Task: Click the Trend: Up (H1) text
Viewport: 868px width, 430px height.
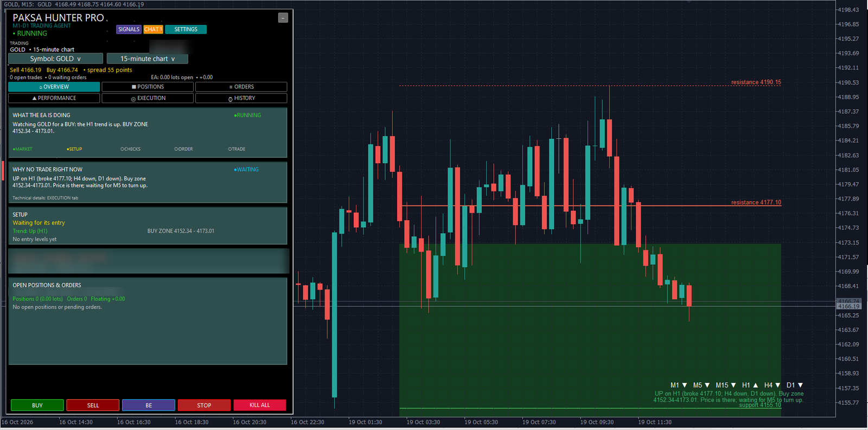Action: point(30,231)
